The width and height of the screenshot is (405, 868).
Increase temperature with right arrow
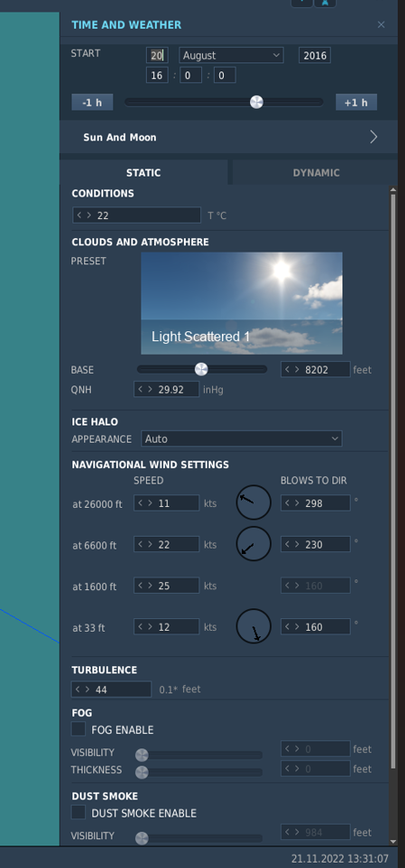tap(89, 215)
